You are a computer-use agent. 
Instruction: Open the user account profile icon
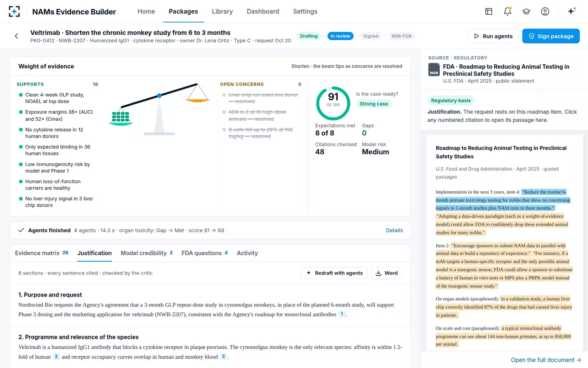545,11
